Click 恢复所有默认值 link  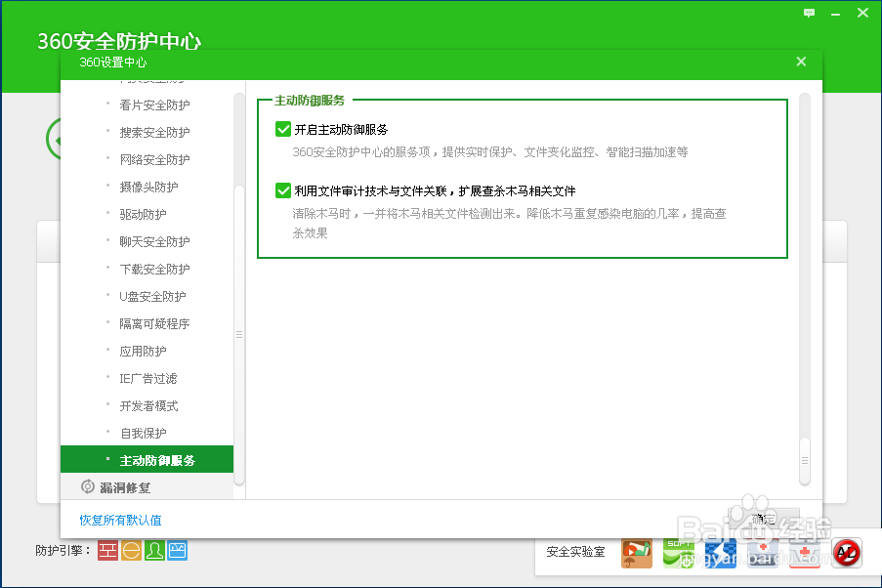[120, 520]
